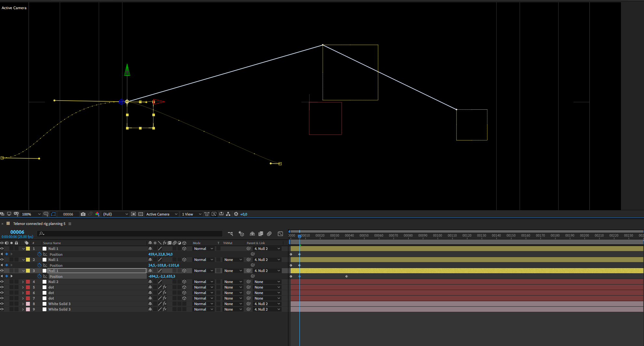Click the Mode column header

coord(197,243)
